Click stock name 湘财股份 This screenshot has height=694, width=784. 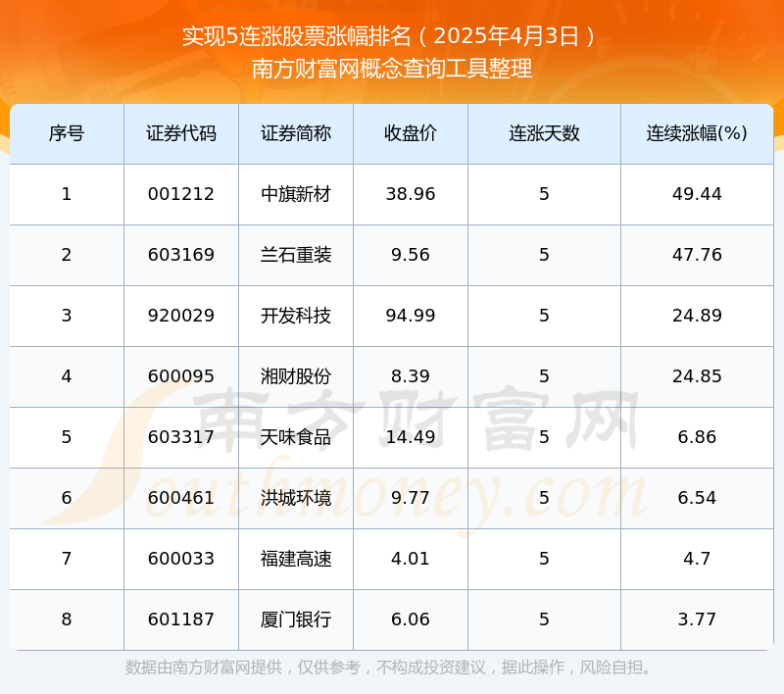coord(296,376)
